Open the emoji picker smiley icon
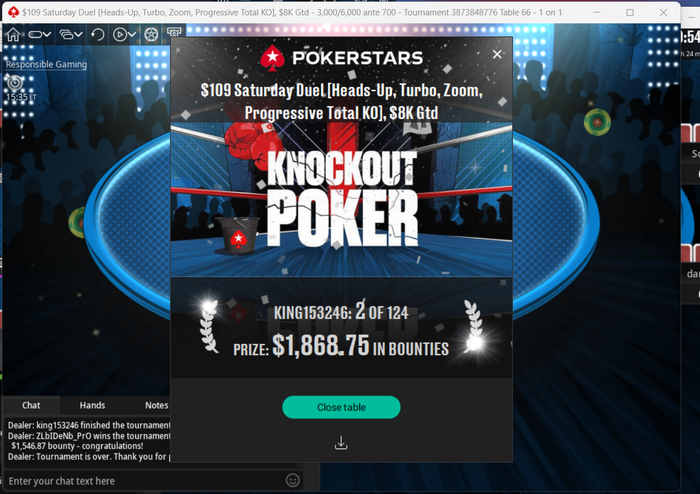700x494 pixels. (x=293, y=480)
